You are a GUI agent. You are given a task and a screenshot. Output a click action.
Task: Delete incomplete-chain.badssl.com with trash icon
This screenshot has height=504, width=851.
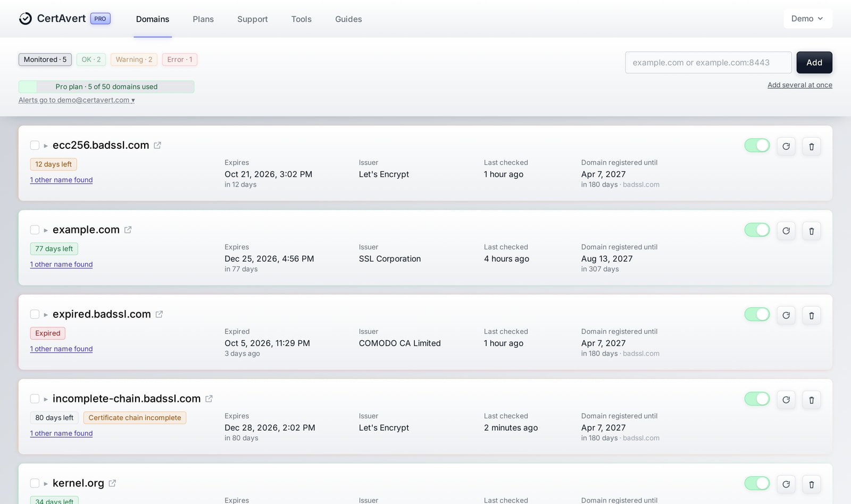point(812,400)
